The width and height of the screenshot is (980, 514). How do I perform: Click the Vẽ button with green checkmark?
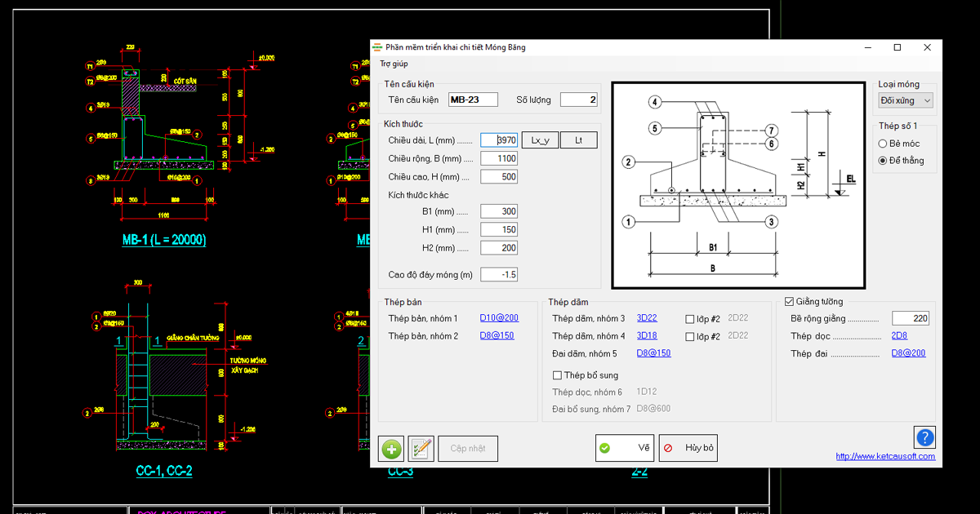[x=625, y=448]
